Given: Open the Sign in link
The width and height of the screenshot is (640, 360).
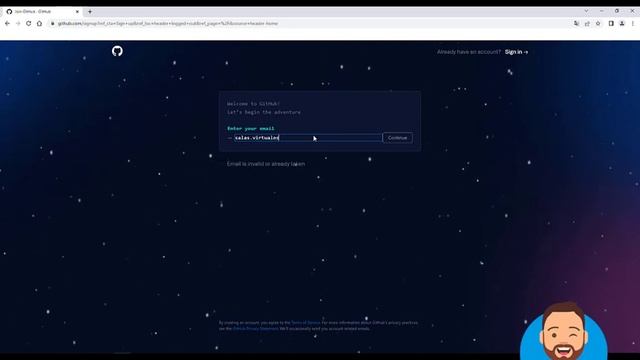Looking at the screenshot, I should coord(516,52).
